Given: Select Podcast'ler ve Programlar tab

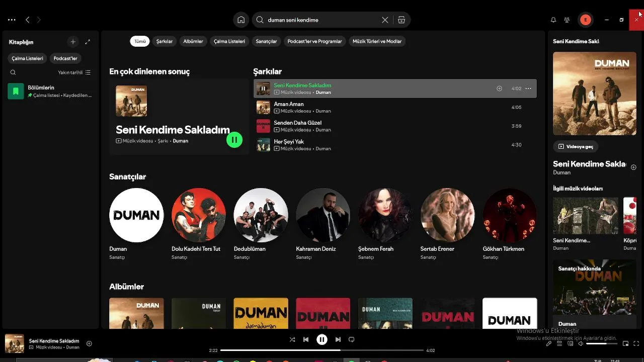Looking at the screenshot, I should tap(315, 41).
